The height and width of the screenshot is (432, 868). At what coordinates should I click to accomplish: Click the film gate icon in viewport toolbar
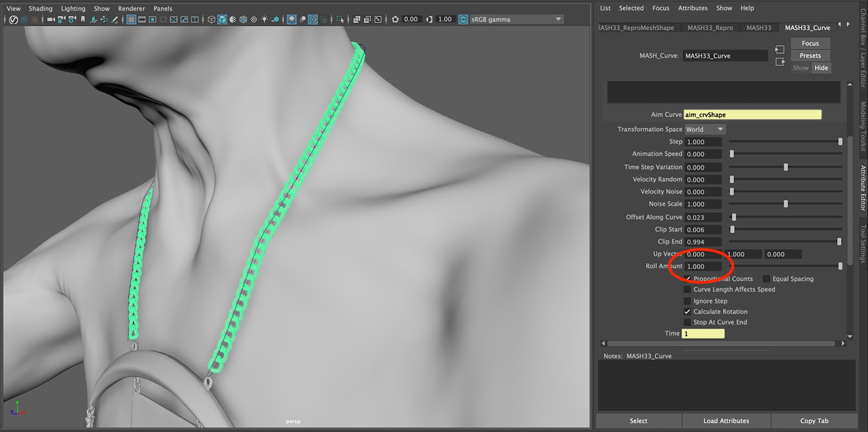(142, 20)
